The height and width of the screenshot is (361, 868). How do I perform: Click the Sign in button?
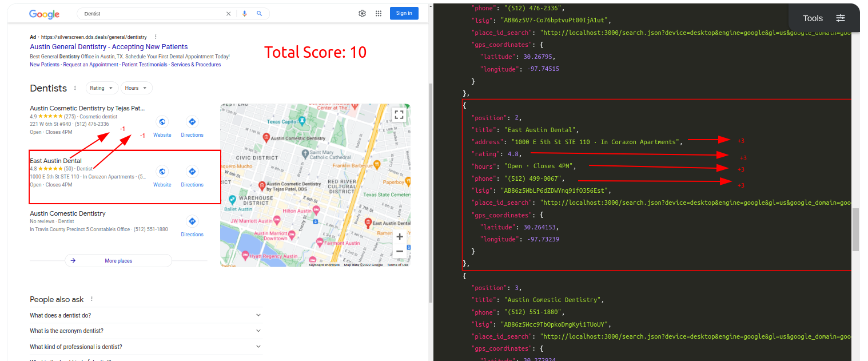(404, 13)
